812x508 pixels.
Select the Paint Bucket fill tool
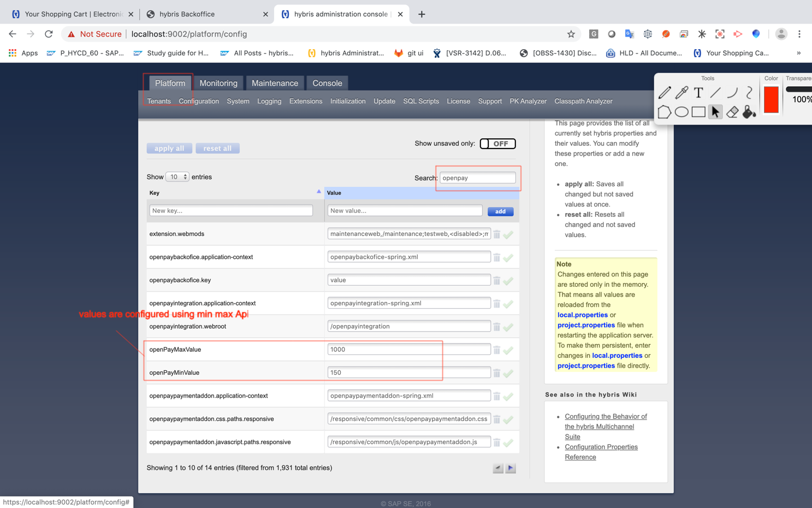[x=749, y=112]
